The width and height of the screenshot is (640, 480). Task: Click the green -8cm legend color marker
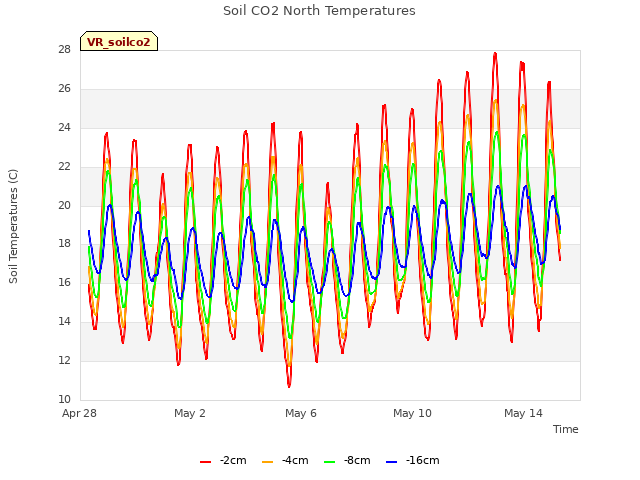click(329, 462)
